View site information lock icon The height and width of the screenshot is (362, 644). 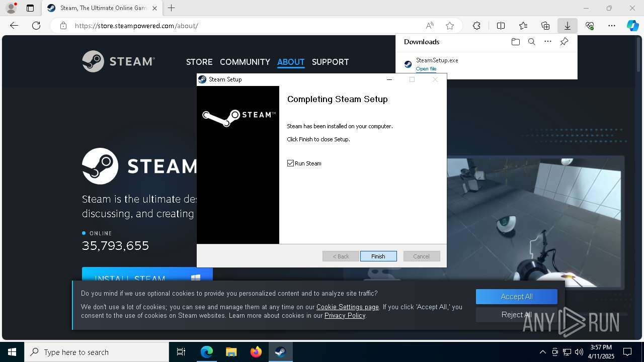(63, 26)
